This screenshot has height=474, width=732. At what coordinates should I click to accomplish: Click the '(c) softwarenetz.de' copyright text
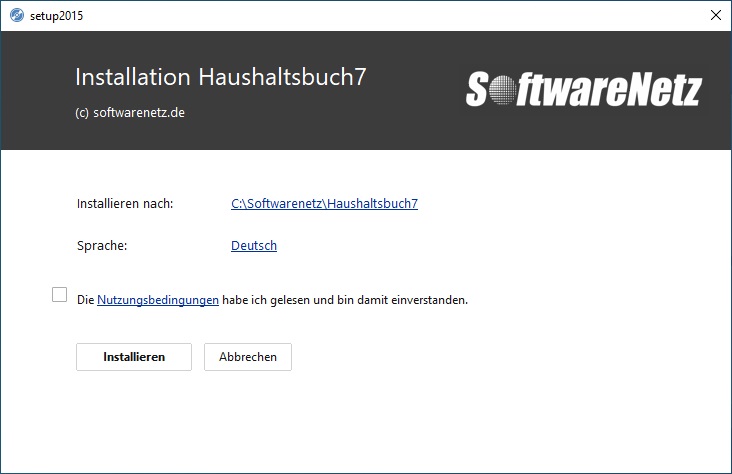(130, 112)
